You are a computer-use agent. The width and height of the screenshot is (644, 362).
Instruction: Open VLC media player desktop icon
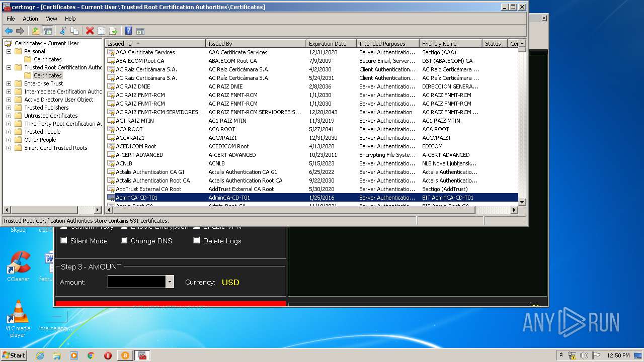click(18, 319)
